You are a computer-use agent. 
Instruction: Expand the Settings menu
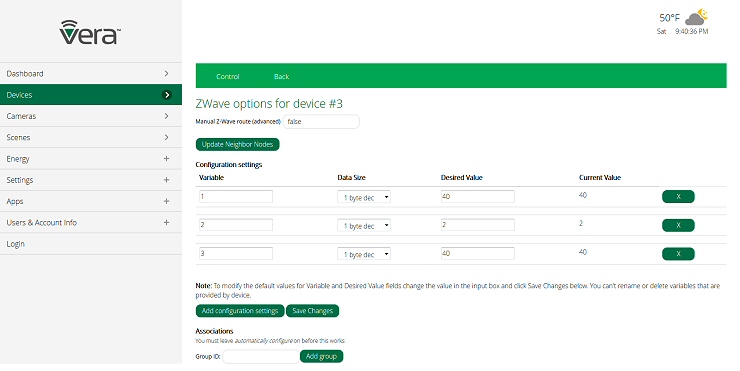coord(91,180)
